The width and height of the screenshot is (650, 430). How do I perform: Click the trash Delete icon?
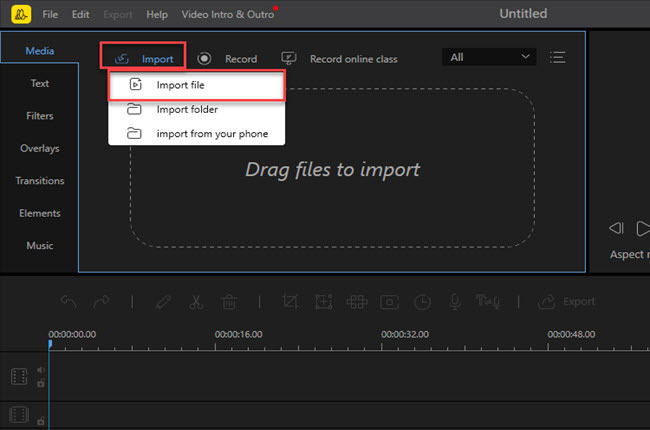(x=229, y=301)
